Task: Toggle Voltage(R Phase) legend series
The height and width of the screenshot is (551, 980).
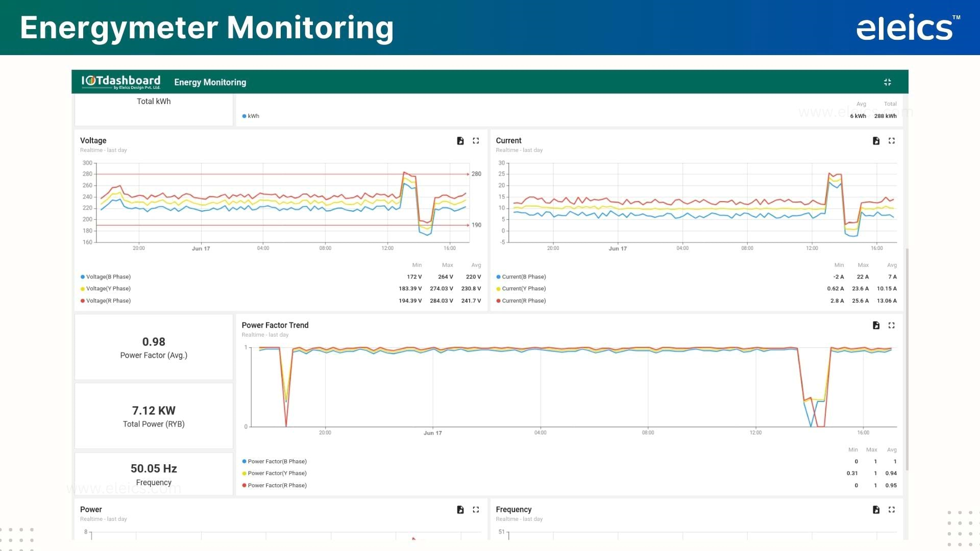Action: pos(106,301)
